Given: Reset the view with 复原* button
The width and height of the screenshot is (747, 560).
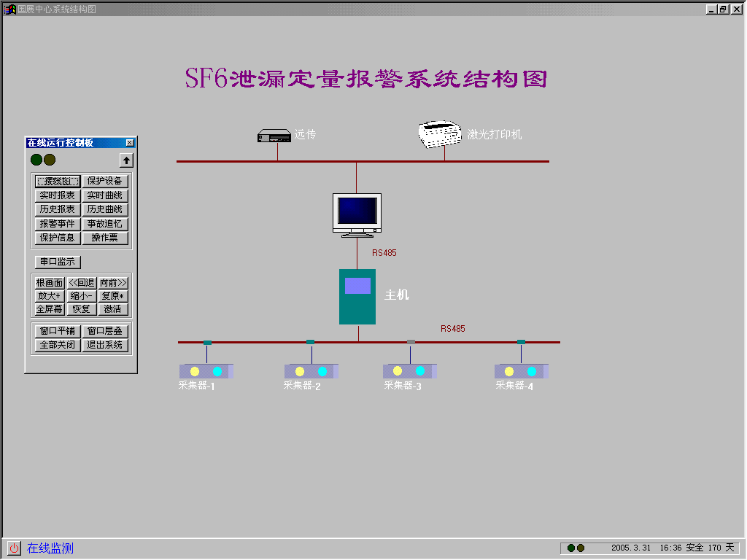Looking at the screenshot, I should [x=113, y=296].
